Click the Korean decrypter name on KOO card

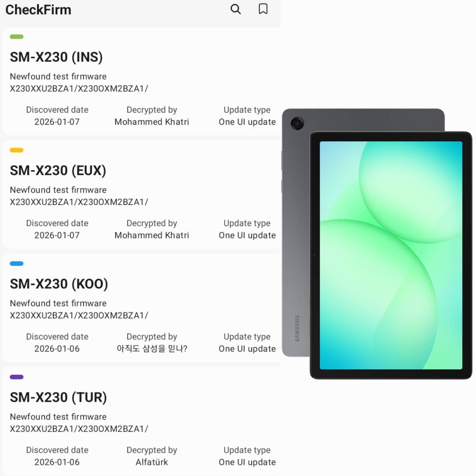tap(152, 348)
